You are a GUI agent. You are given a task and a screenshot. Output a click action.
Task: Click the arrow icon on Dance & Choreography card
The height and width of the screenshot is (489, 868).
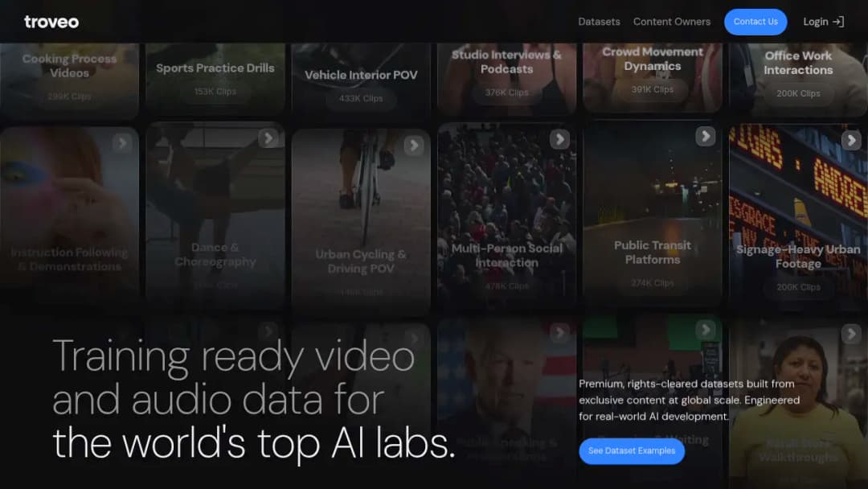pos(268,138)
